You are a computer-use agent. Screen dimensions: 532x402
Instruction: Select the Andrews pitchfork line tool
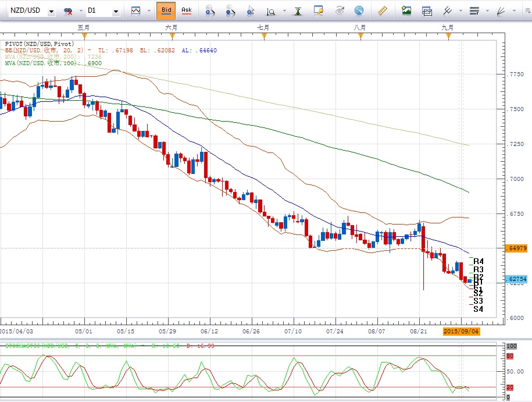click(x=448, y=11)
